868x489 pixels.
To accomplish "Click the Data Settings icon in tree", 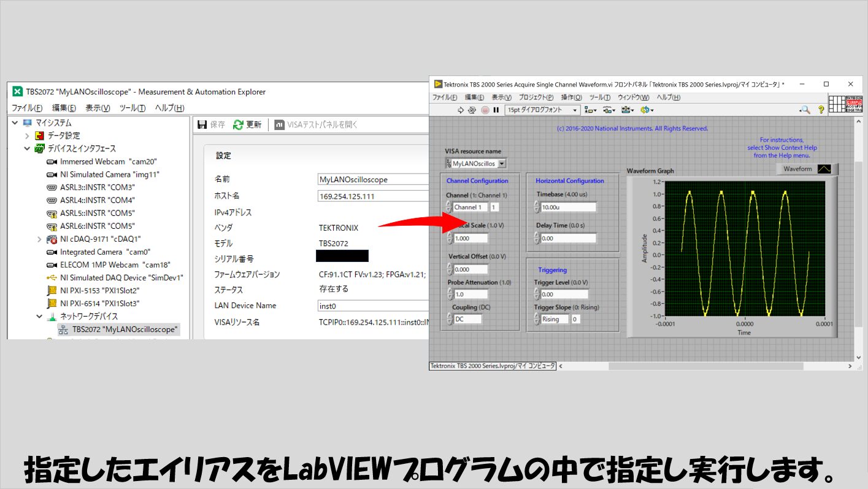I will pos(40,136).
